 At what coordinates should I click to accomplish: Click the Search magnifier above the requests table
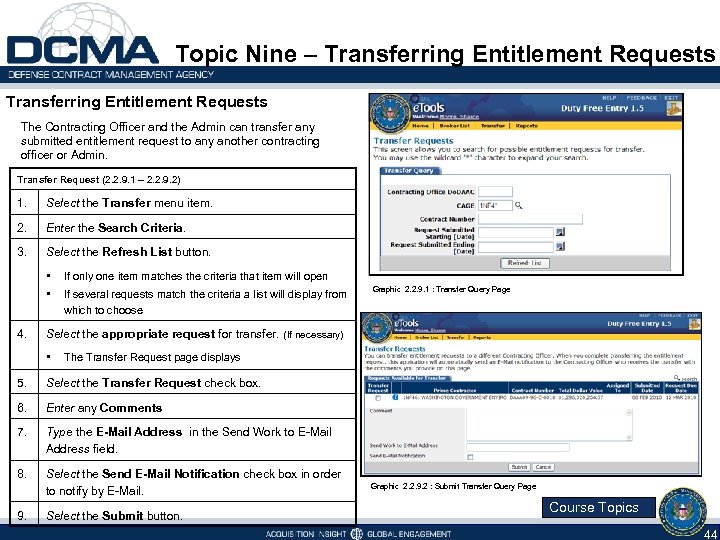click(676, 377)
